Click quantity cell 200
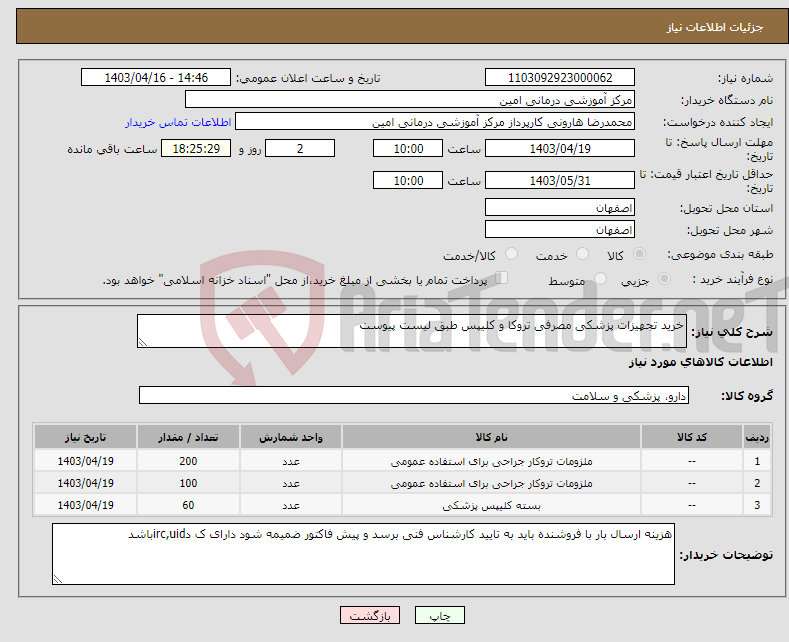The width and height of the screenshot is (789, 642). pyautogui.click(x=188, y=461)
